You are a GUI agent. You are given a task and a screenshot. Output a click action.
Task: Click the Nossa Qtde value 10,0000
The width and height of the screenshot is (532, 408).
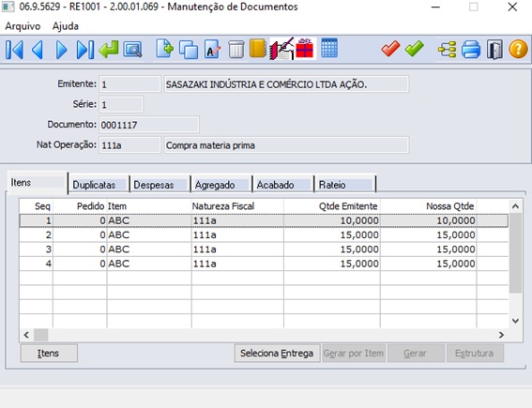456,220
